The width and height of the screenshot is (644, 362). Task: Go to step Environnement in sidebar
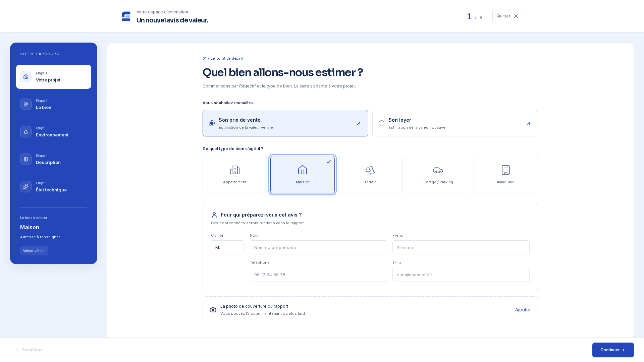point(54,132)
